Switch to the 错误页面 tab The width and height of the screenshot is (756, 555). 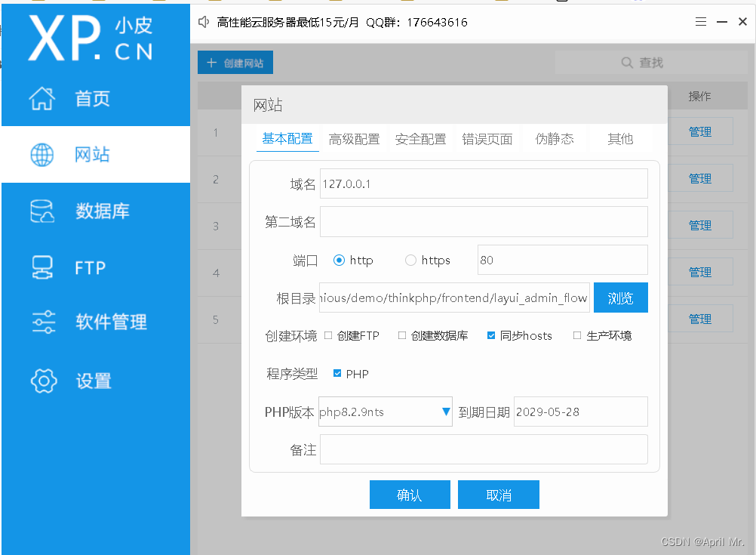(x=487, y=139)
